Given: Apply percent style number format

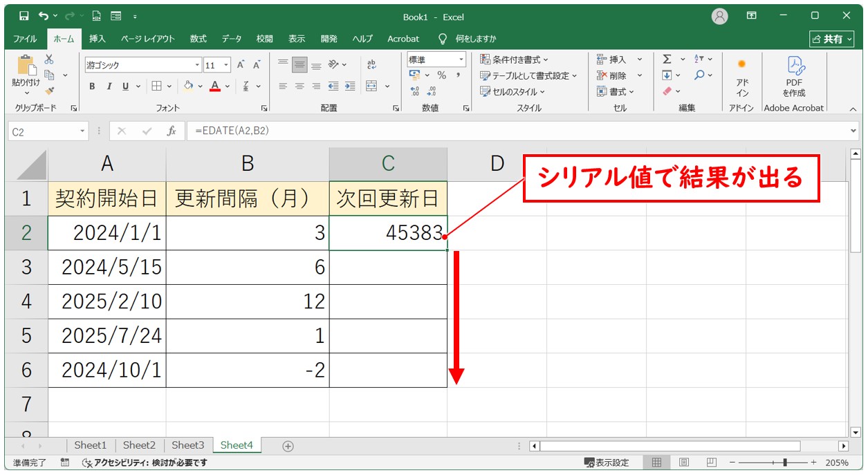Looking at the screenshot, I should (x=441, y=75).
